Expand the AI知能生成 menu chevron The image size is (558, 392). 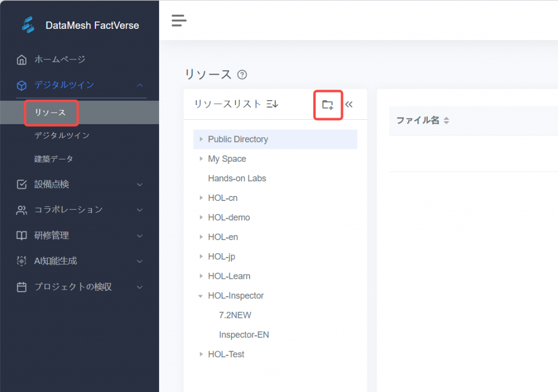tap(140, 261)
